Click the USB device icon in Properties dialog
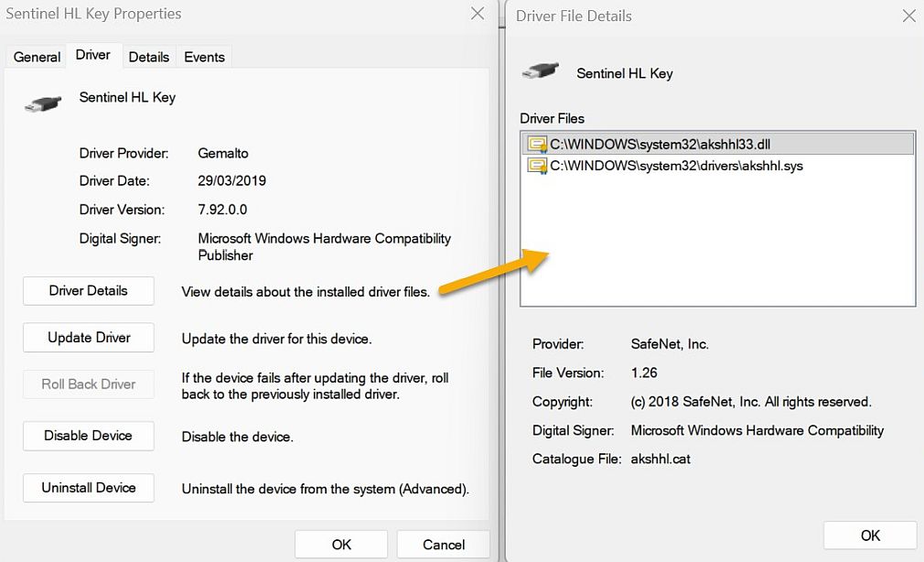This screenshot has width=924, height=562. pyautogui.click(x=42, y=103)
